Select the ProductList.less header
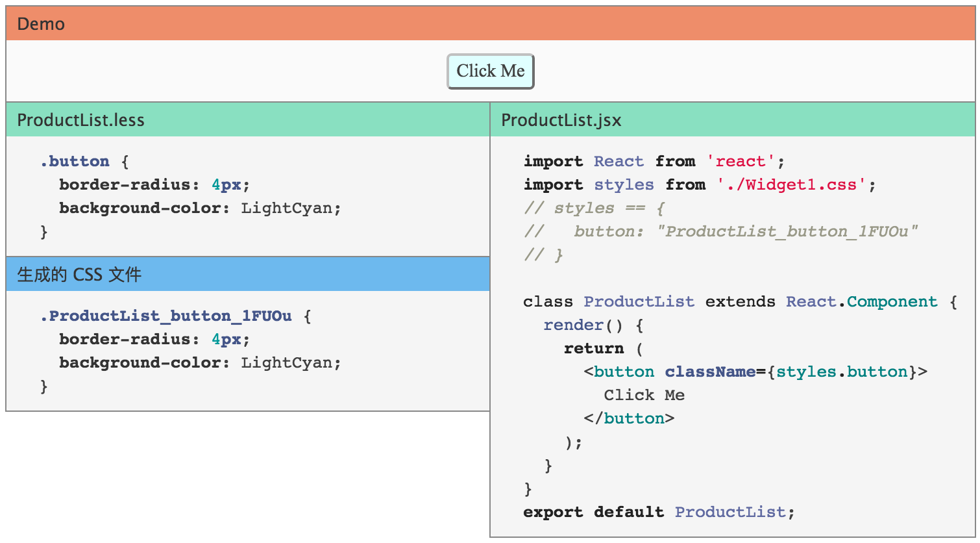 coord(247,120)
